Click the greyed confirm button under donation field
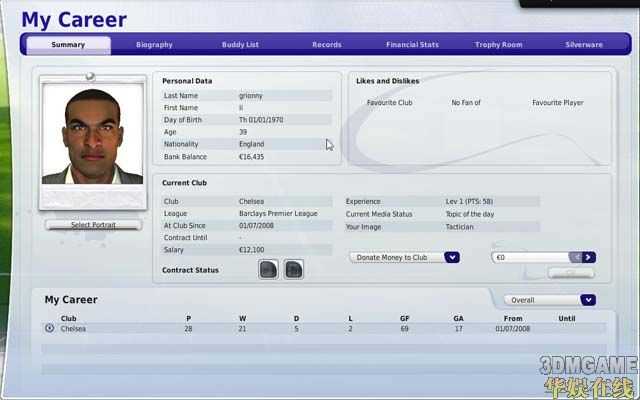Screen dimensions: 640x400 [x=571, y=273]
